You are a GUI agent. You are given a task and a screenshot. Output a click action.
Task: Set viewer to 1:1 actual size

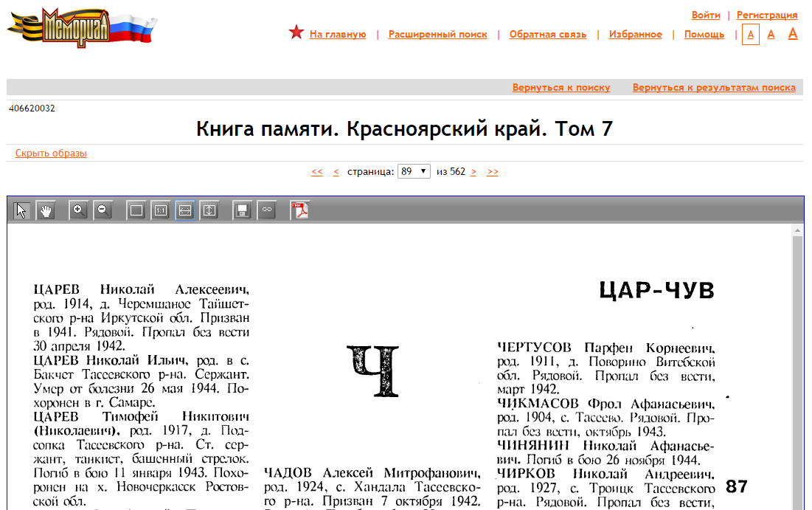pos(160,210)
